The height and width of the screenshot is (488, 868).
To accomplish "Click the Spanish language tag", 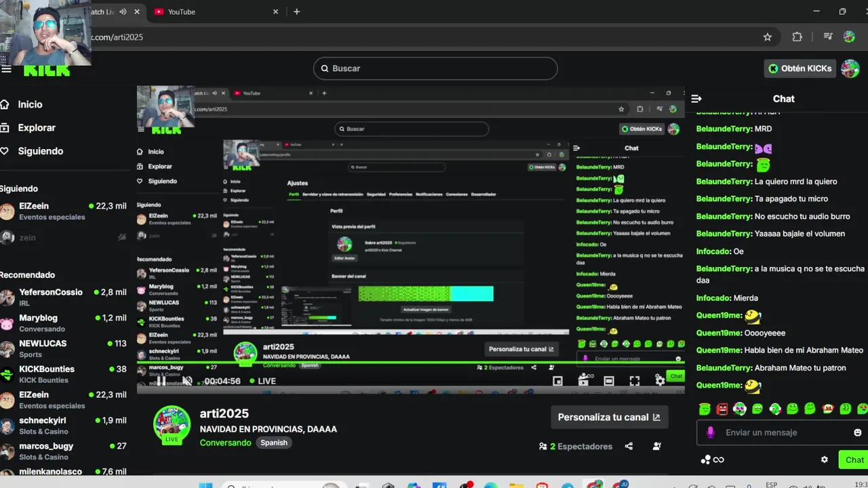I will [274, 443].
